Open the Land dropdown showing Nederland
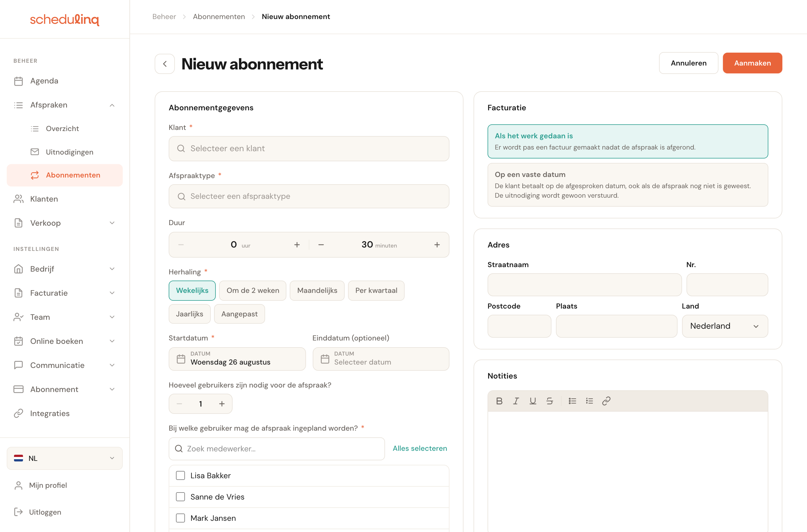 click(725, 326)
